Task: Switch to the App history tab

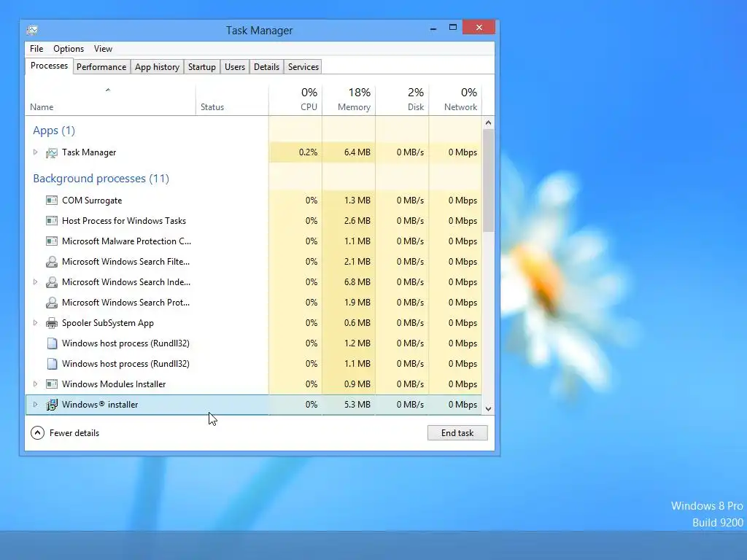Action: pos(158,67)
